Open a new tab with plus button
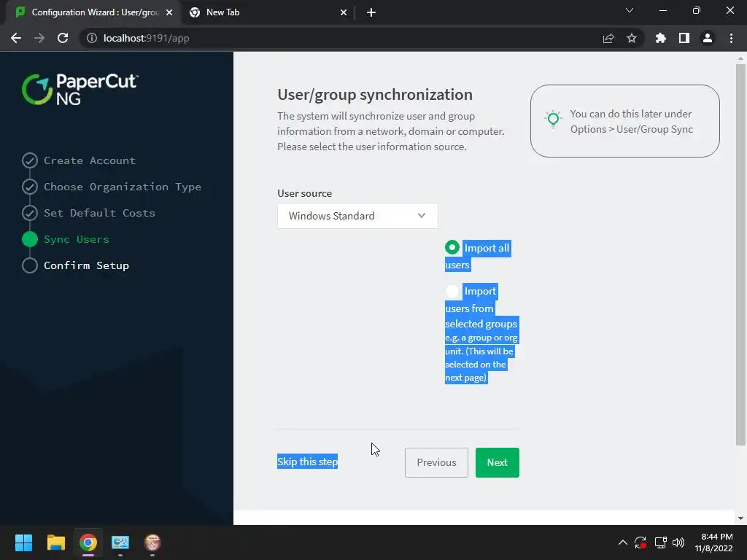The image size is (747, 560). pos(371,12)
